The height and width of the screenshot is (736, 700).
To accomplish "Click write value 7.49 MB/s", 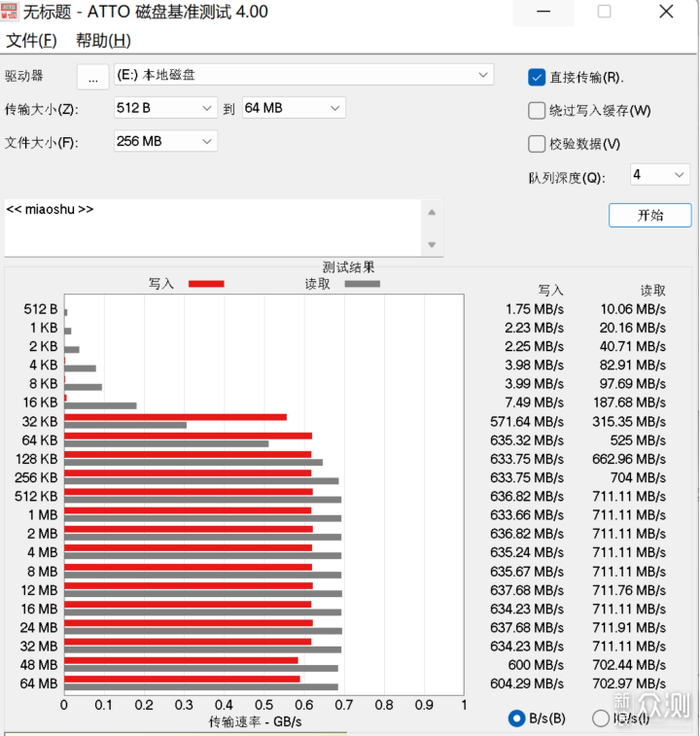I will click(535, 403).
